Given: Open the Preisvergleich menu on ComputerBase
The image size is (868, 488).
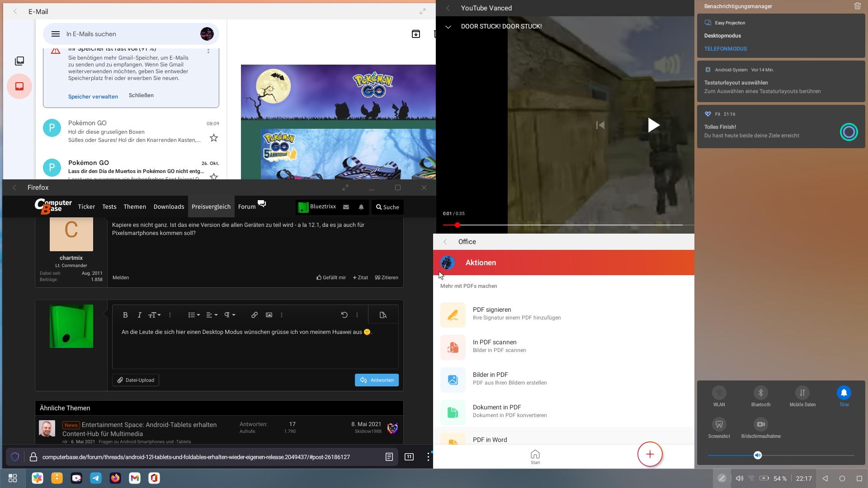Looking at the screenshot, I should click(211, 207).
